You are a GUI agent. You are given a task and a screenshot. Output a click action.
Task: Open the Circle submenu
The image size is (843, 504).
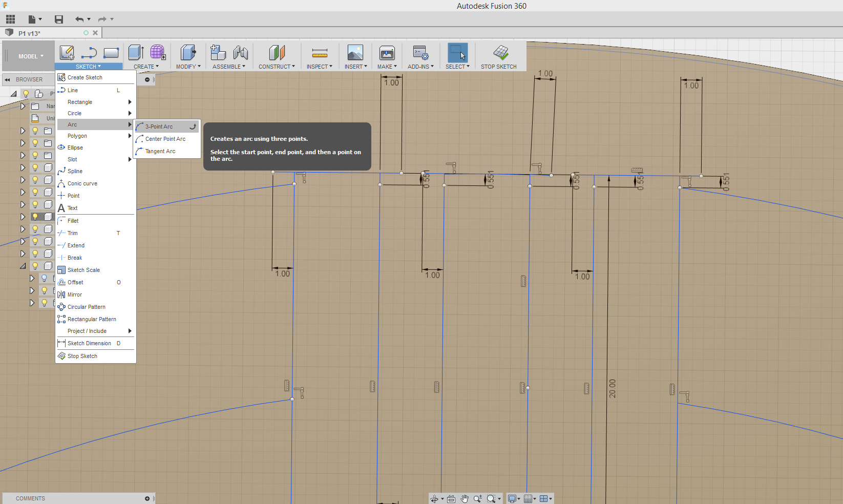pyautogui.click(x=95, y=113)
